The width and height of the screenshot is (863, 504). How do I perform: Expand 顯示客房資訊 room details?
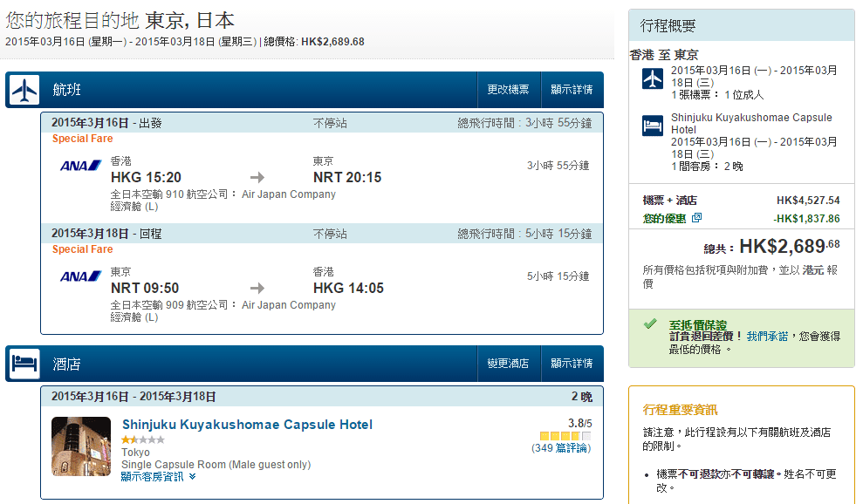pyautogui.click(x=158, y=477)
